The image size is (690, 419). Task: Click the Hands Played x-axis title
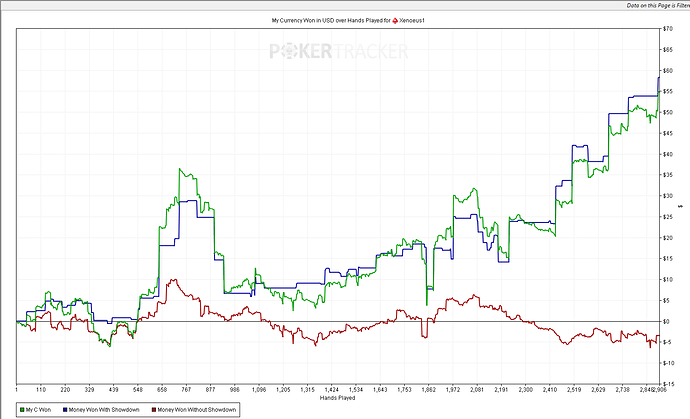point(339,397)
